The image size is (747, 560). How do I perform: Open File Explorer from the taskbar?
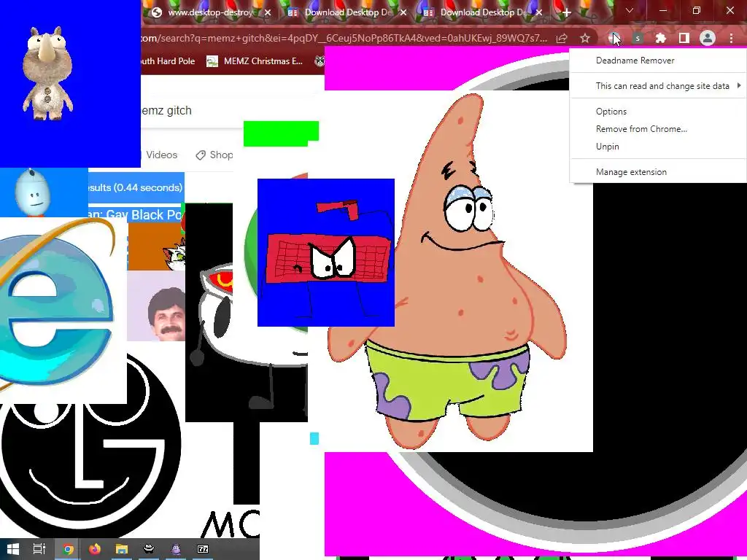click(122, 549)
